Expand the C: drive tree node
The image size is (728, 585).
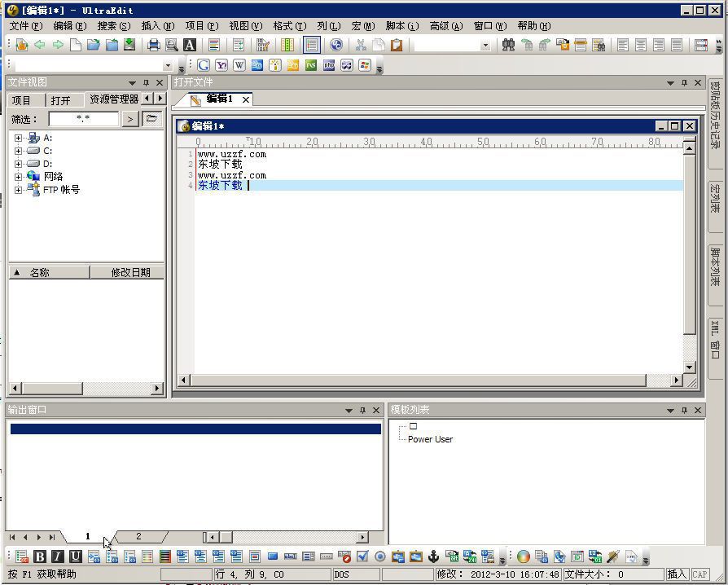tap(18, 151)
